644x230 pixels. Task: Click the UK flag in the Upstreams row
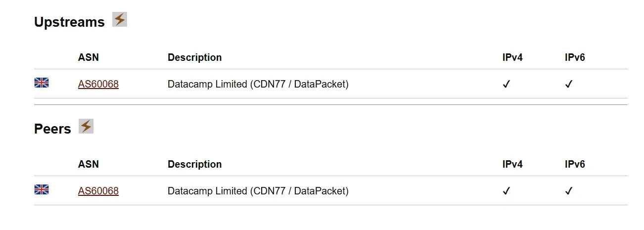tap(42, 83)
